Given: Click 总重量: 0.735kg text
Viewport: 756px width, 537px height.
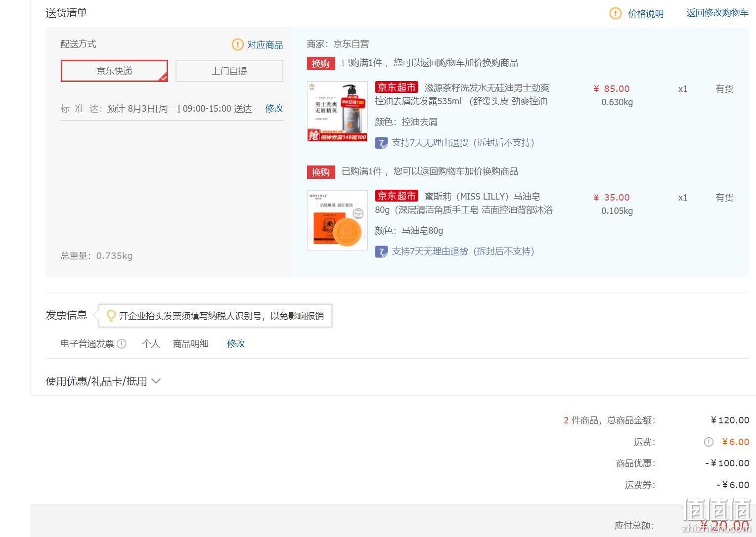Looking at the screenshot, I should (x=97, y=255).
